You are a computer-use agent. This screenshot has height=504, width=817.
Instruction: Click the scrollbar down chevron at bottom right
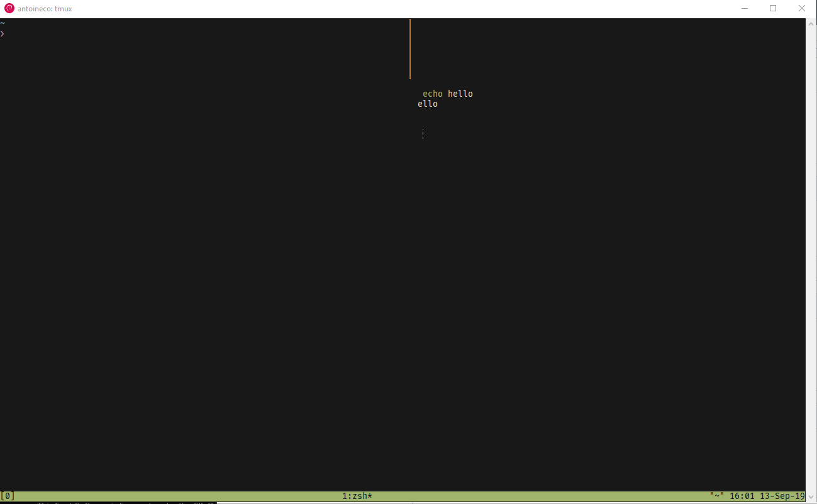[x=812, y=495]
